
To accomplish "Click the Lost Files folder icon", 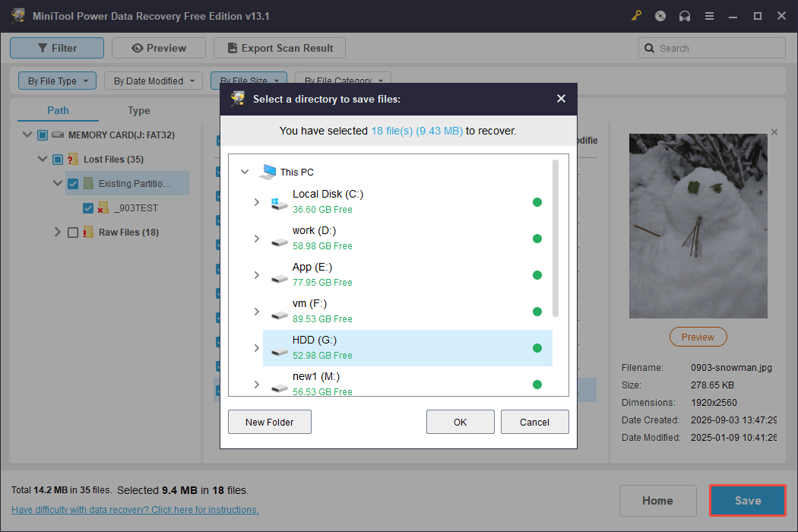I will point(73,160).
